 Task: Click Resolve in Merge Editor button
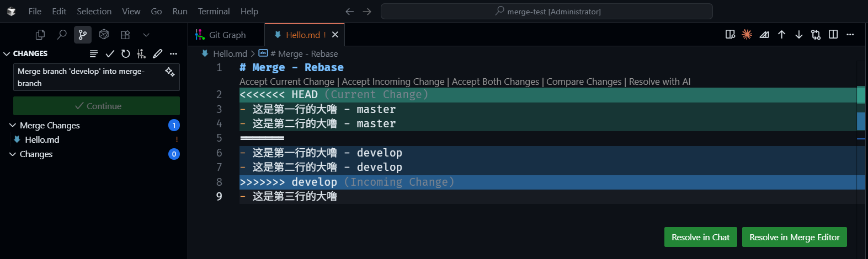tap(794, 237)
